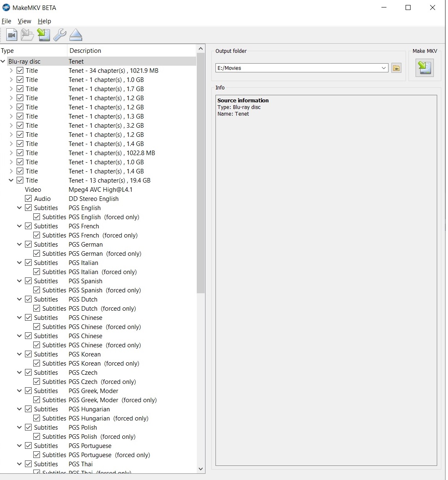This screenshot has width=448, height=480.
Task: Collapse the 13 chapter(s) 19.4 GB title
Action: pos(11,180)
